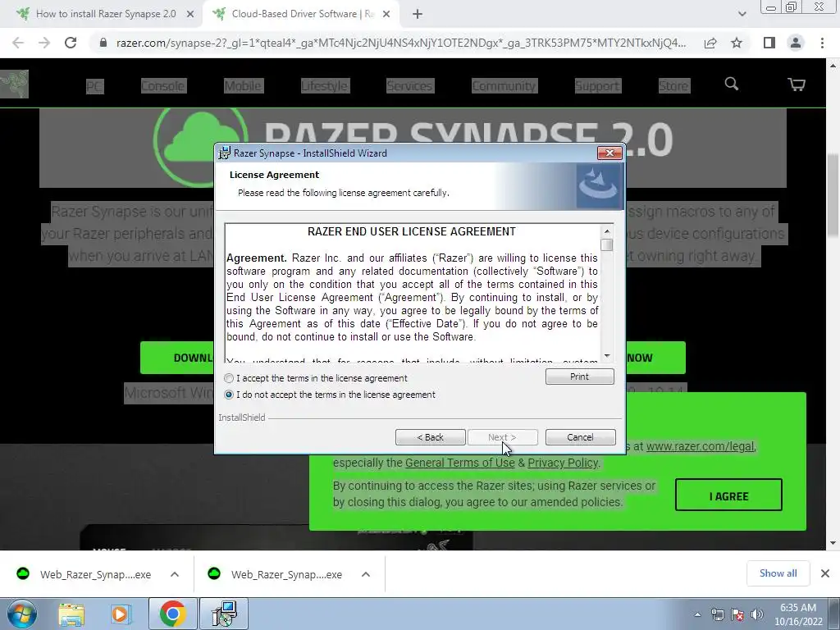Viewport: 840px width, 630px height.
Task: Click the volume speaker tray icon
Action: [x=756, y=614]
